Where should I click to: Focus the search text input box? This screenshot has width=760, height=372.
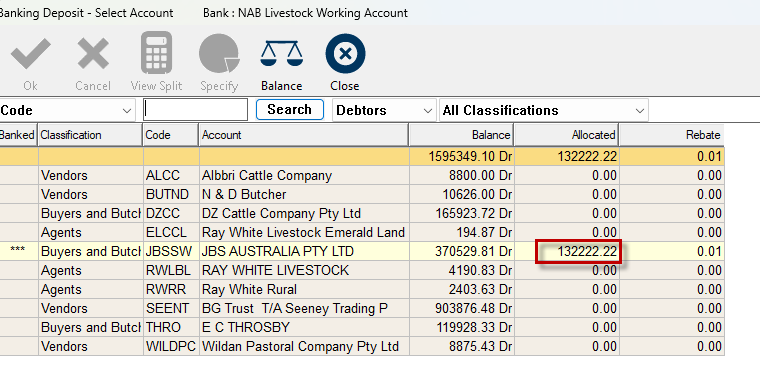coord(195,110)
